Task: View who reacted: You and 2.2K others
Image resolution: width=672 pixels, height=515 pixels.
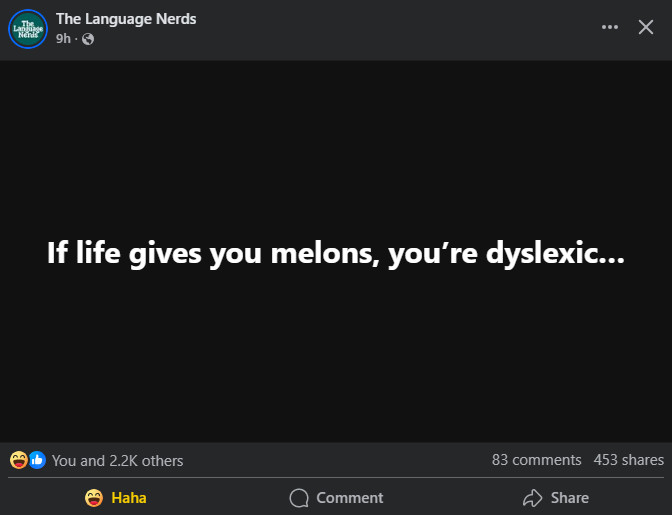Action: tap(118, 461)
